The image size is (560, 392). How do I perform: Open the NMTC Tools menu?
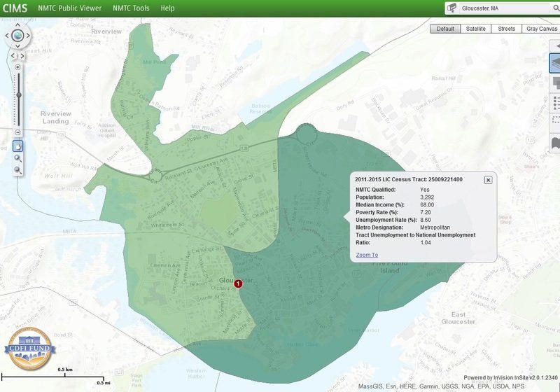click(131, 8)
